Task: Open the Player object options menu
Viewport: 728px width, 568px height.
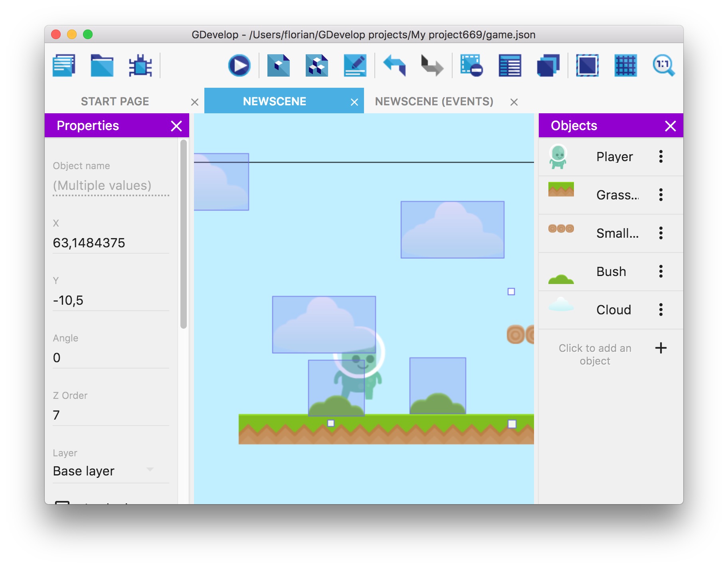Action: 661,156
